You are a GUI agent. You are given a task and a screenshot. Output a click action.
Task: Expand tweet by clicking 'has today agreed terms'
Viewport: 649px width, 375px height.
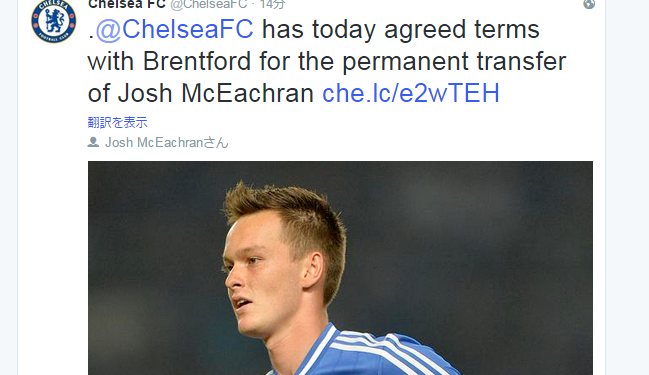[401, 29]
